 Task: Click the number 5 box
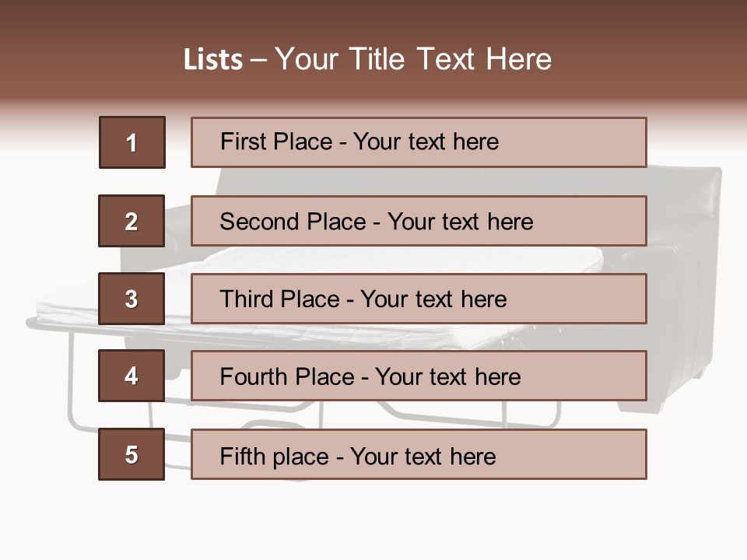(x=132, y=454)
